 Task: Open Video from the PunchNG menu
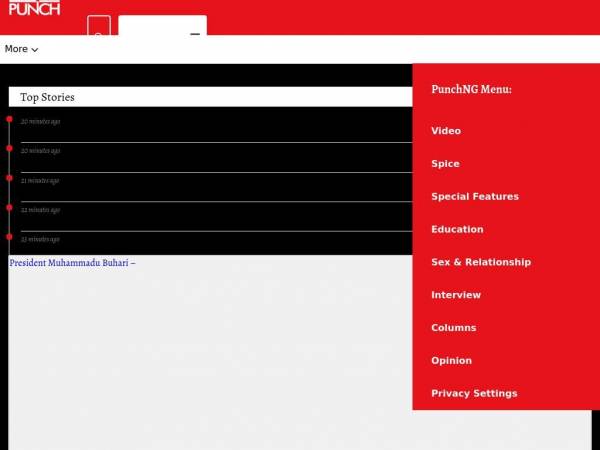tap(446, 131)
